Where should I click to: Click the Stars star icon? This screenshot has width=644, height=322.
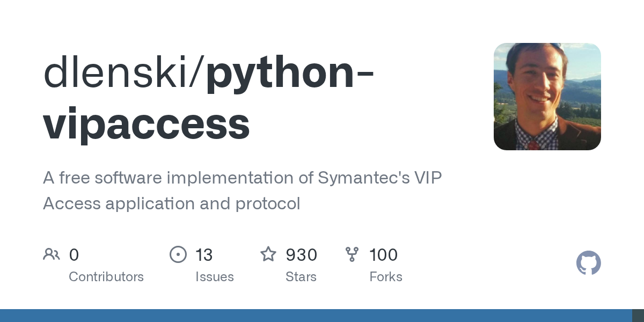[268, 254]
